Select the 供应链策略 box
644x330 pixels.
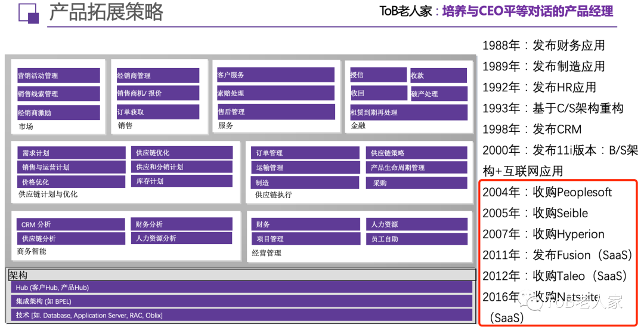(416, 153)
